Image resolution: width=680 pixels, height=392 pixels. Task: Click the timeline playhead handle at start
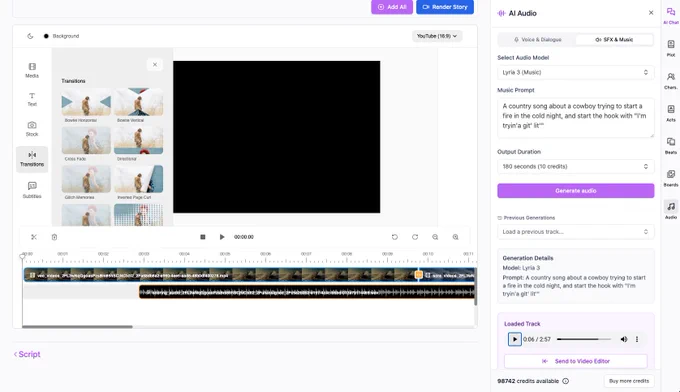point(23,256)
